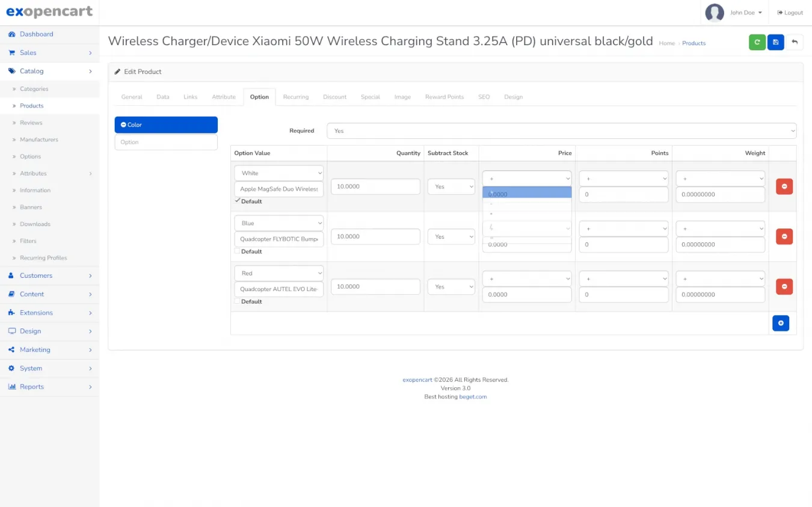812x507 pixels.
Task: Click the Option search input field
Action: click(x=166, y=142)
